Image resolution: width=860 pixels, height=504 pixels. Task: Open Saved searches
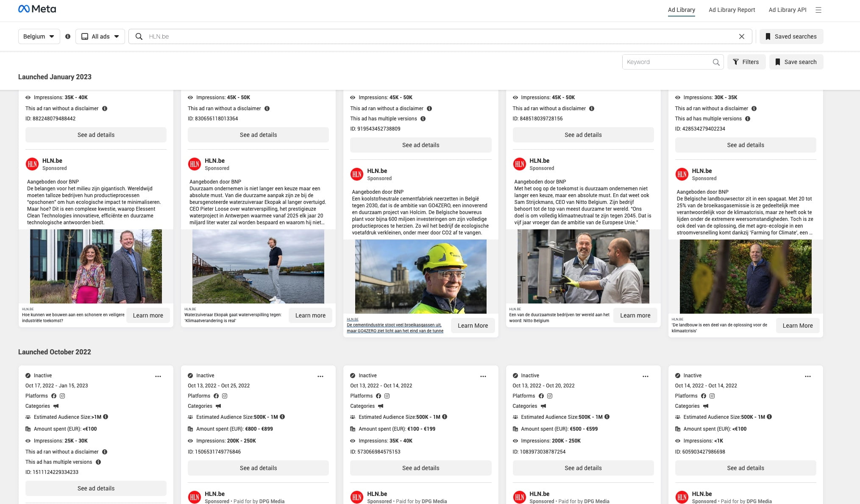[791, 36]
